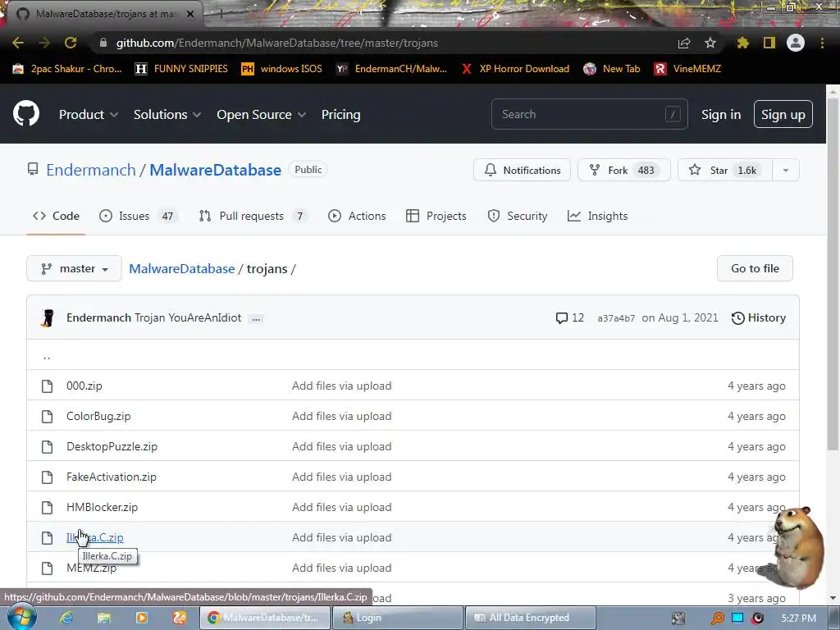Open FakeActivation.zip file
Image resolution: width=840 pixels, height=630 pixels.
(112, 477)
